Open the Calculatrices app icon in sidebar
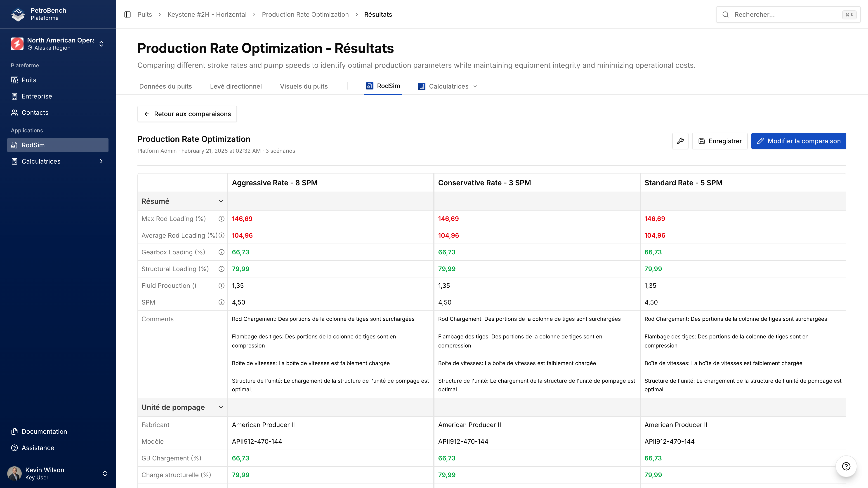This screenshot has height=488, width=868. coord(14,161)
